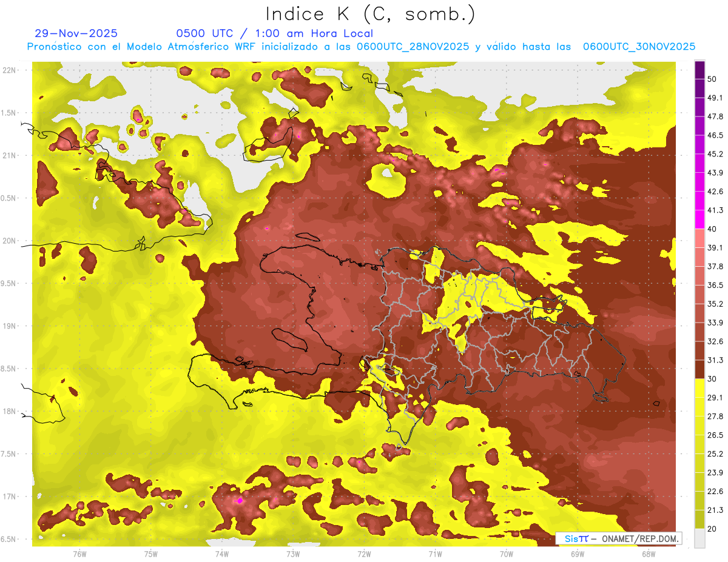Click the "8.5N" latitude label
The height and width of the screenshot is (562, 728).
coord(9,369)
